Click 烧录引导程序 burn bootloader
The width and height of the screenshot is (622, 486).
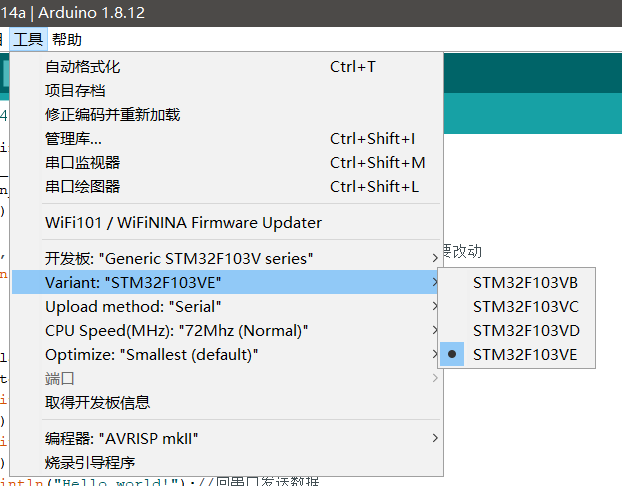[227, 463]
